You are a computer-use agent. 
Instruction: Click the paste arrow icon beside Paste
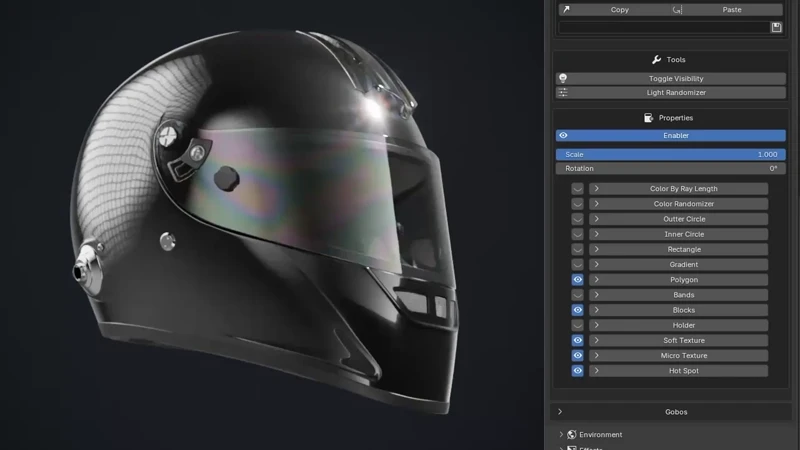677,9
